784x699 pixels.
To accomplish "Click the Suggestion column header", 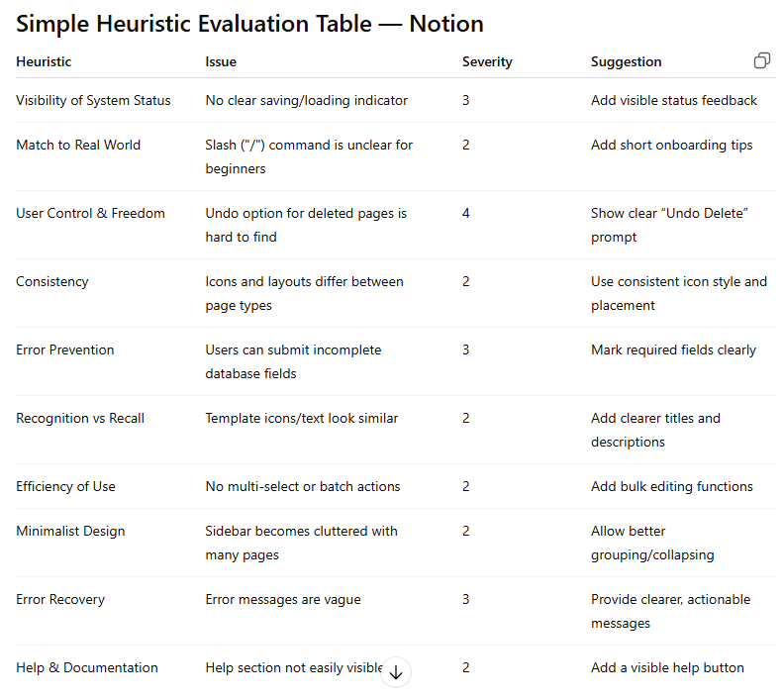I will [626, 61].
